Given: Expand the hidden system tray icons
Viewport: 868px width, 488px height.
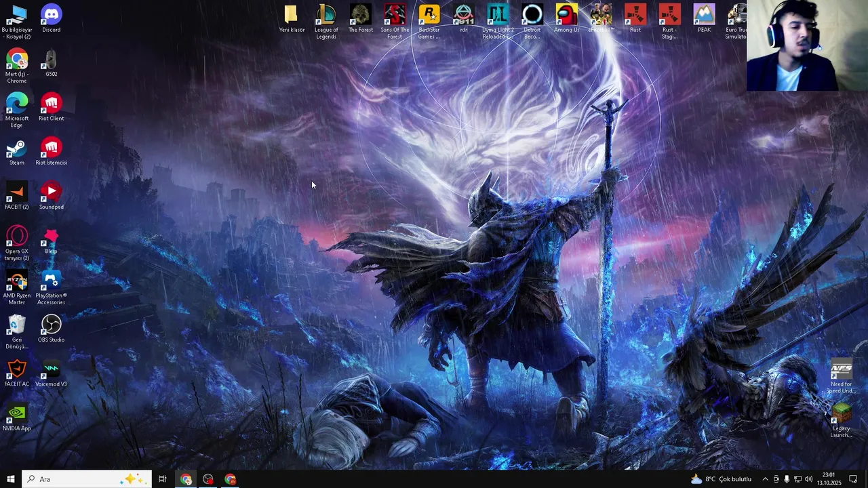Looking at the screenshot, I should click(765, 479).
